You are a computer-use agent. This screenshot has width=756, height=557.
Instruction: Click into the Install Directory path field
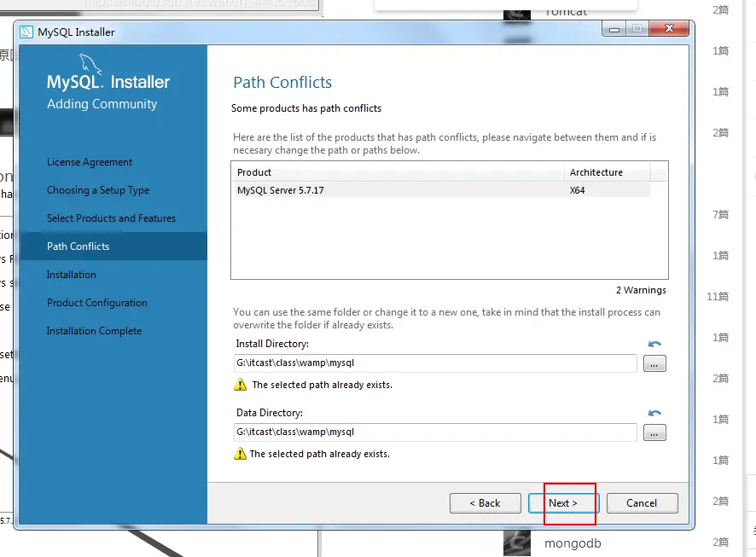click(x=435, y=363)
